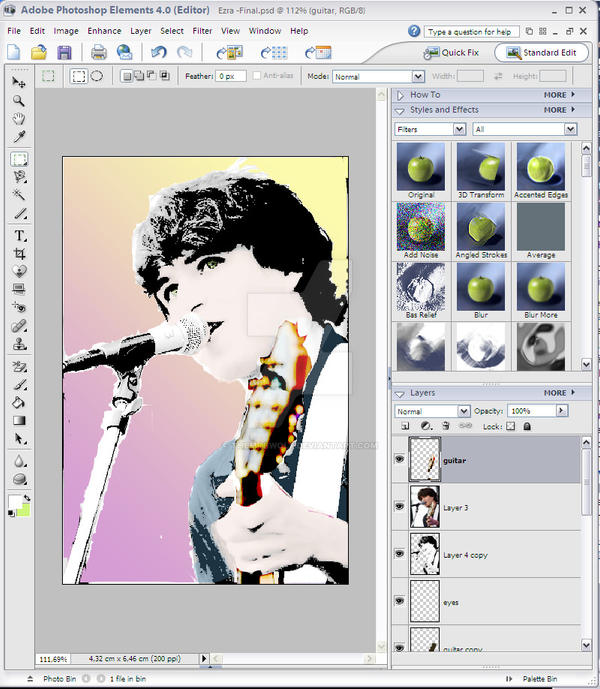This screenshot has height=689, width=600.
Task: Open the Mode Normal dropdown
Action: pyautogui.click(x=418, y=76)
